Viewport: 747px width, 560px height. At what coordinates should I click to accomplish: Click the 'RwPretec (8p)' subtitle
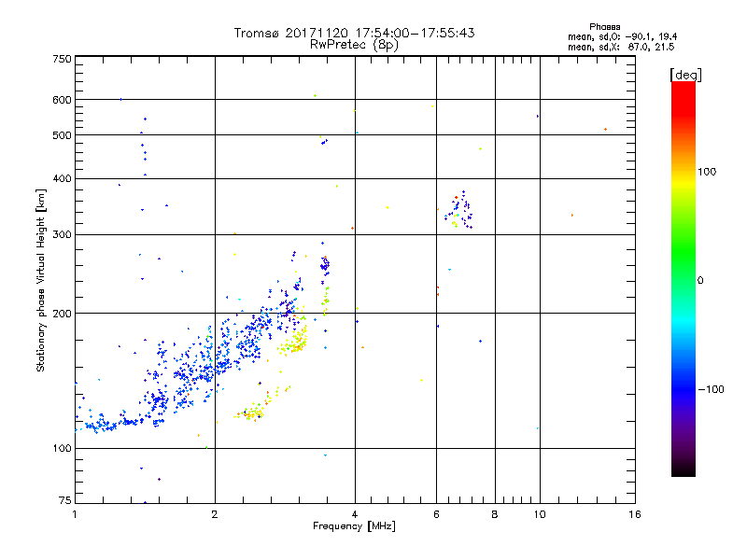[x=354, y=45]
